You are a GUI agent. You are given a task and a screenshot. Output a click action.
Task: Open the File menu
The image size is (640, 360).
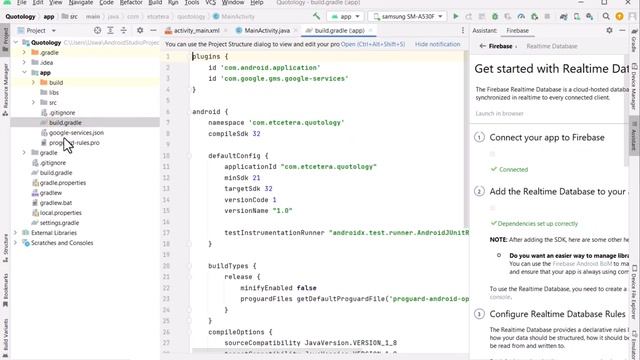pyautogui.click(x=22, y=2)
